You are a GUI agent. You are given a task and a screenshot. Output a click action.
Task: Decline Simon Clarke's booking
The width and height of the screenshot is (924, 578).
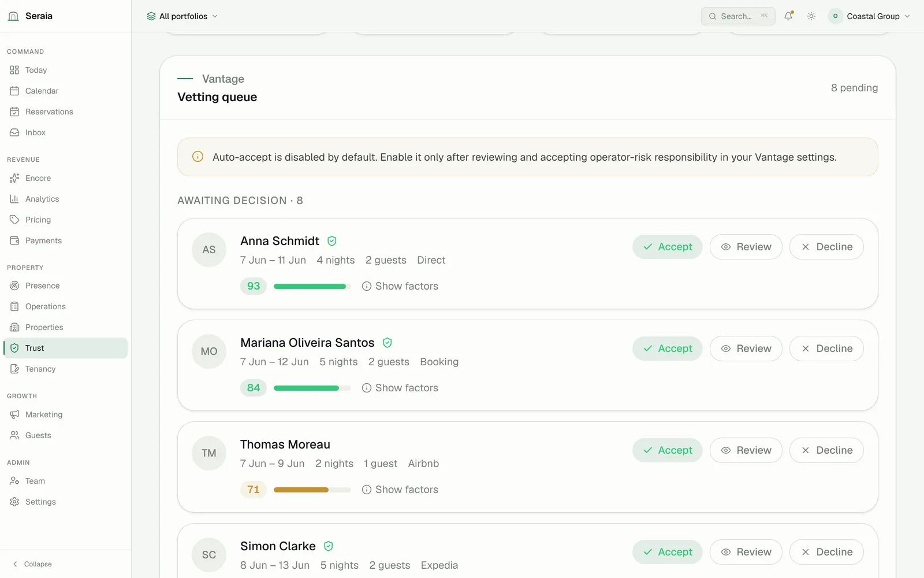826,552
